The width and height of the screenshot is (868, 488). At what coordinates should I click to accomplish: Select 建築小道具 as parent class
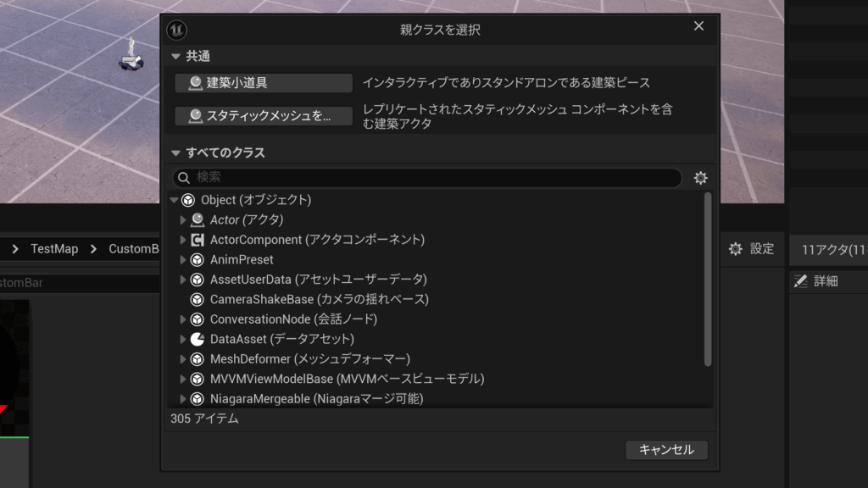264,83
